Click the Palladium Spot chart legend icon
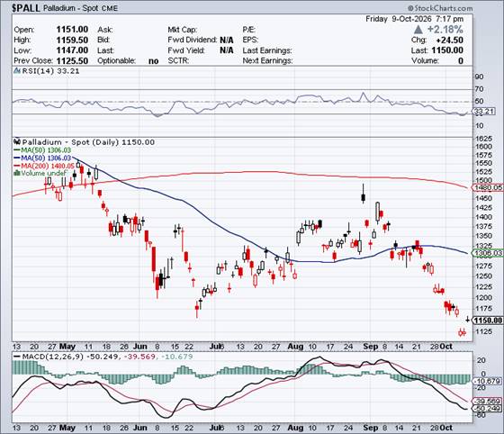Viewport: 504px width, 434px height. (17, 141)
